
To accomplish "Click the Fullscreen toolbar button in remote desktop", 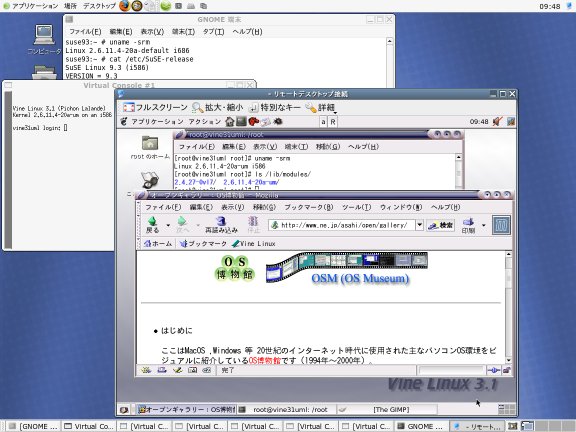I will click(155, 108).
